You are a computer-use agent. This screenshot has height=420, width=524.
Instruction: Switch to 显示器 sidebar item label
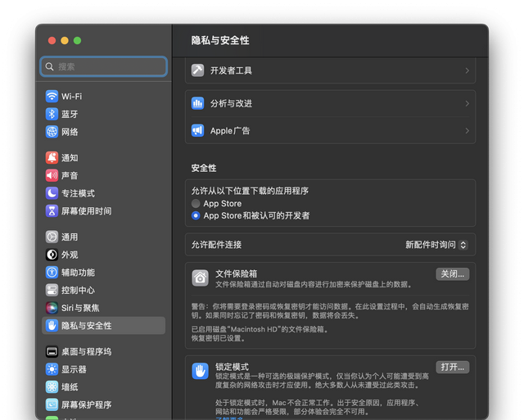pyautogui.click(x=74, y=369)
